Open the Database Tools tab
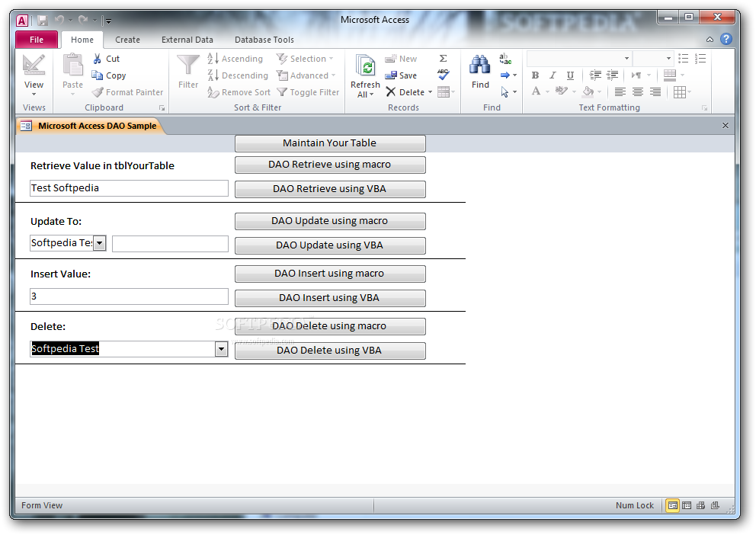Viewport: 756px width, 535px height. [x=264, y=40]
